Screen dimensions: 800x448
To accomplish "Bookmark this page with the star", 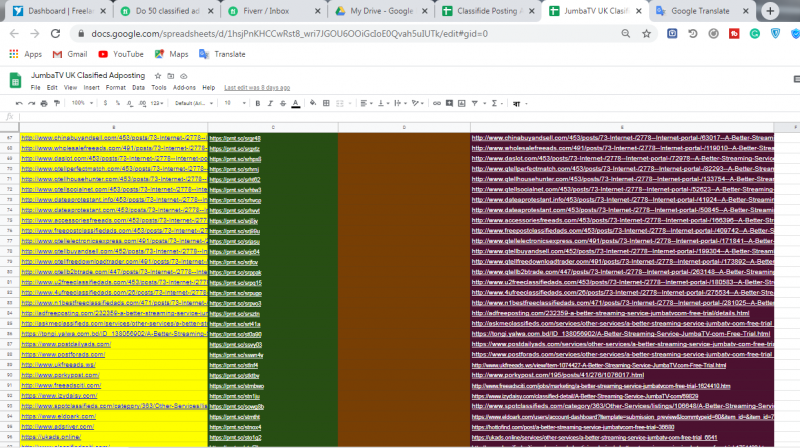I will click(646, 34).
